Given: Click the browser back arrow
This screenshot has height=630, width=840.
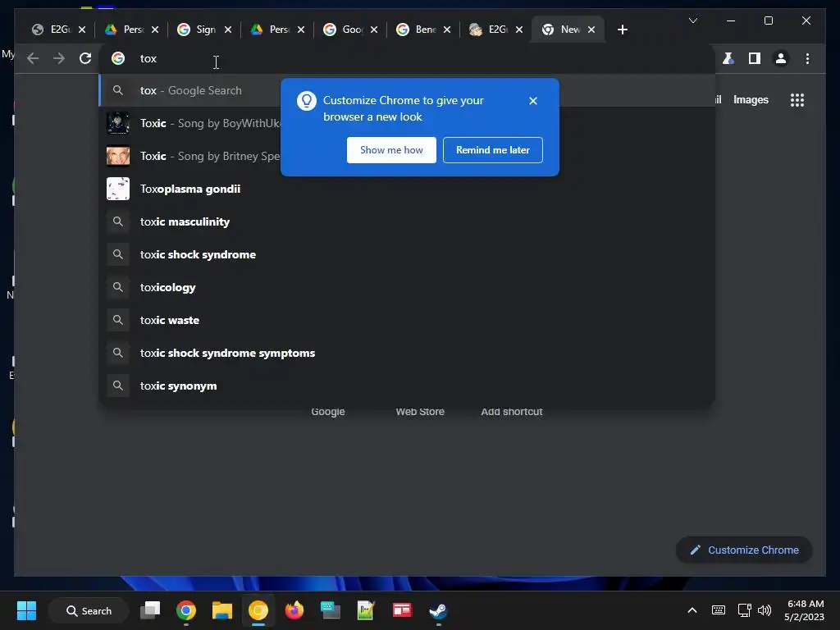Looking at the screenshot, I should tap(33, 58).
